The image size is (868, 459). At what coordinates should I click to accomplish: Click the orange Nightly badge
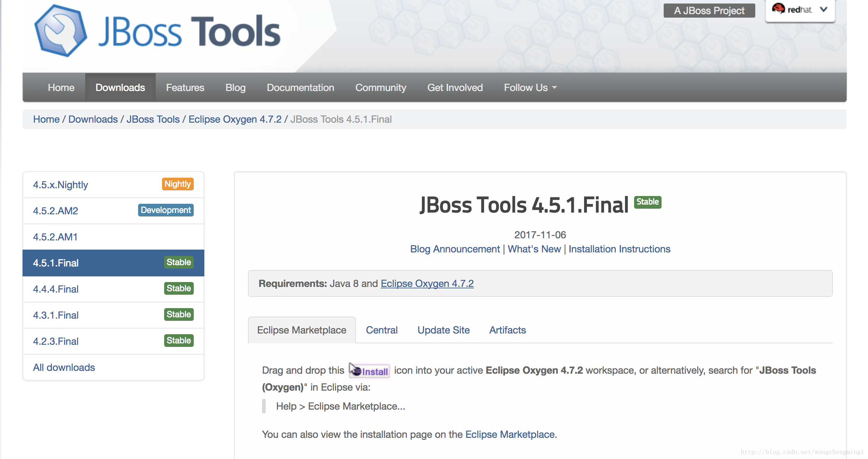[x=178, y=184]
